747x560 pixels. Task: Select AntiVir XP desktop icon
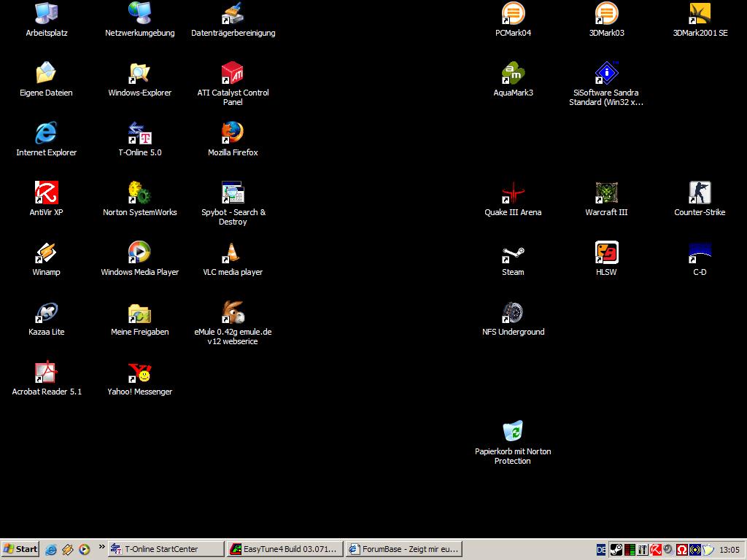click(x=46, y=199)
